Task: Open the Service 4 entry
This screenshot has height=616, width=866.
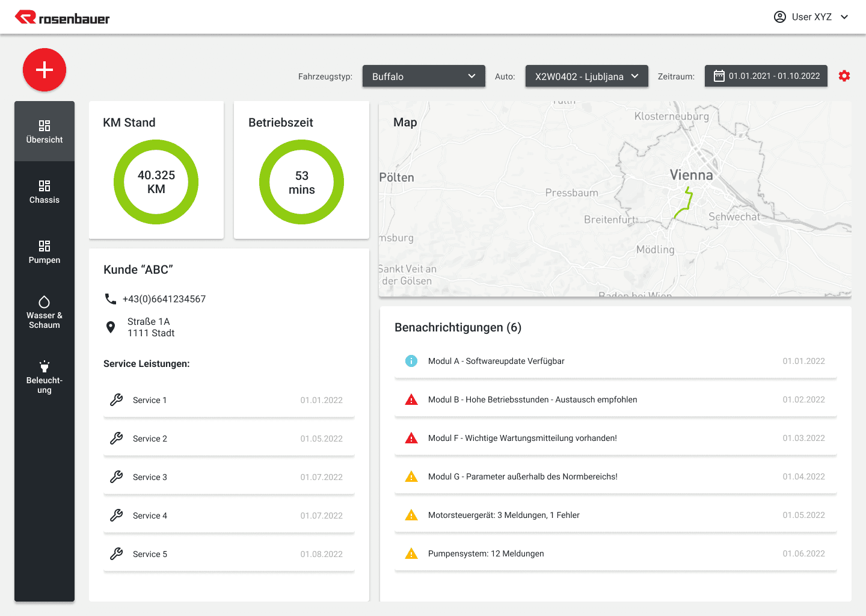Action: (x=229, y=516)
